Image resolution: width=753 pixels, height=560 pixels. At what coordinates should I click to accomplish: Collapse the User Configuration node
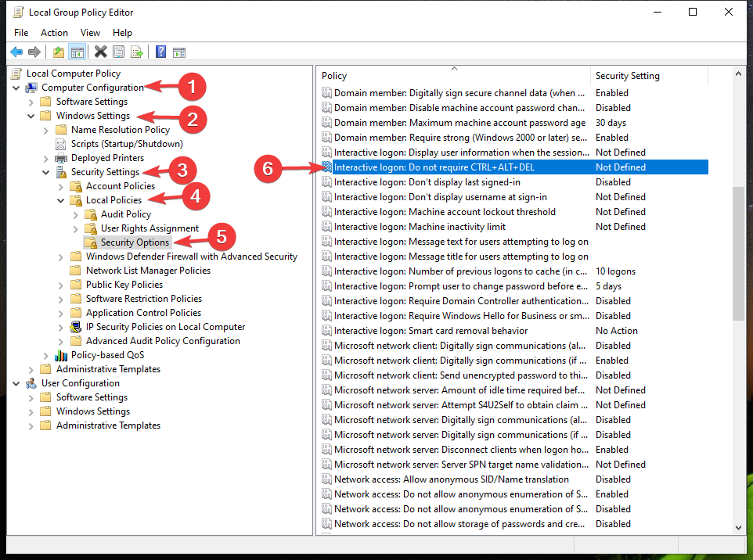(x=16, y=383)
